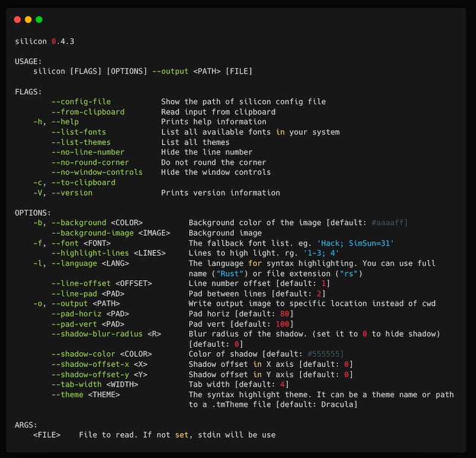Click '--shadow-color <COLOR>' option
Screen dimensions: 476x458
pyautogui.click(x=102, y=354)
